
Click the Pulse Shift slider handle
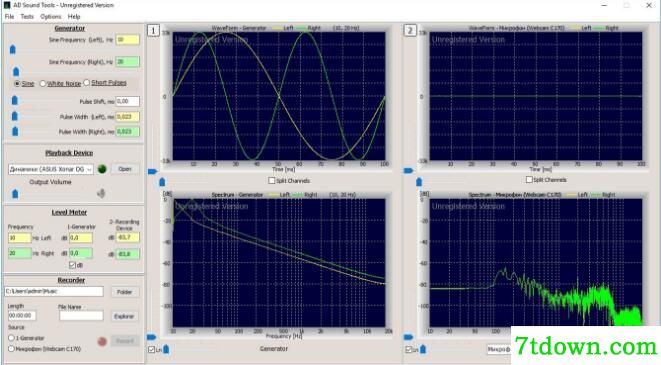[15, 100]
